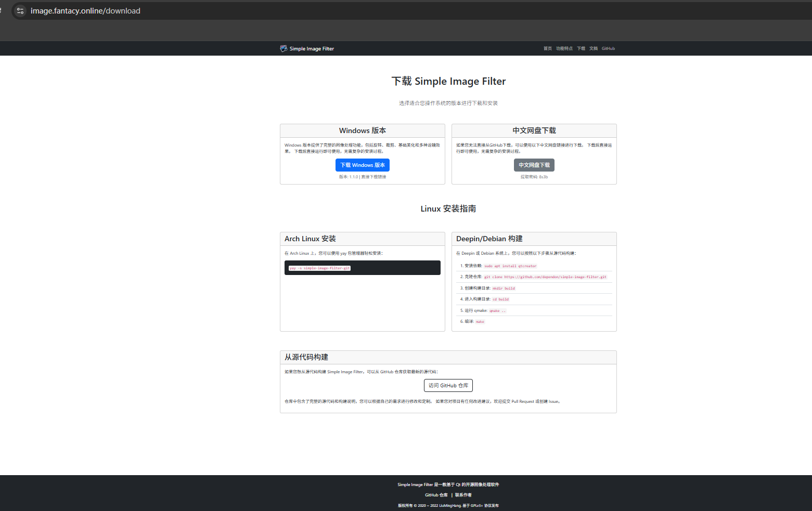Screen dimensions: 812x511
Task: Click the 版本: 1.1.0 | 直接下载链接 text
Action: pos(363,177)
